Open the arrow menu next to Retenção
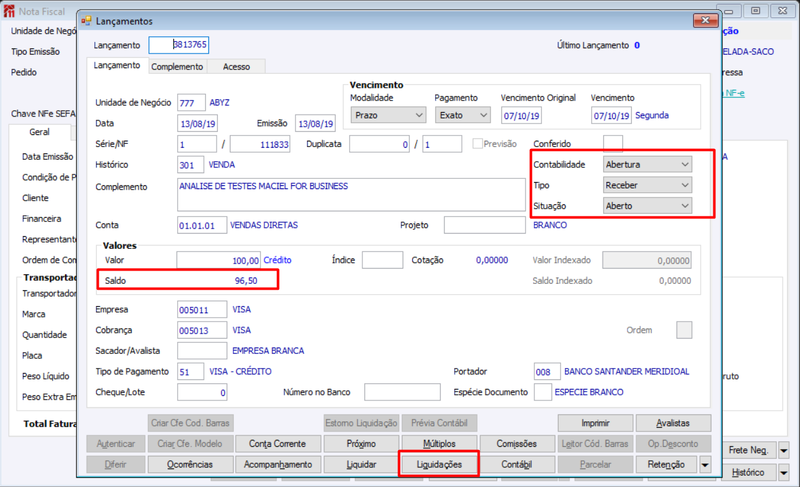This screenshot has width=800, height=487. click(x=705, y=465)
